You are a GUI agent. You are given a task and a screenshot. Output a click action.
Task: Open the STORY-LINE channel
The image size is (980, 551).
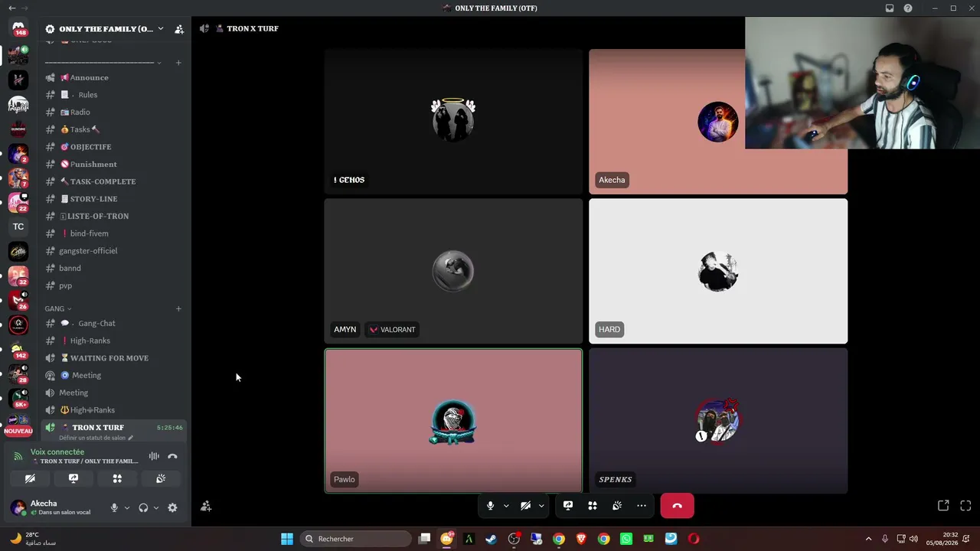(113, 199)
